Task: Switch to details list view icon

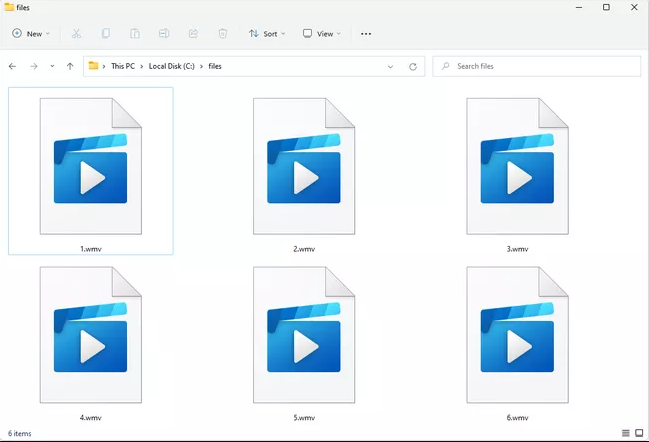Action: (626, 433)
